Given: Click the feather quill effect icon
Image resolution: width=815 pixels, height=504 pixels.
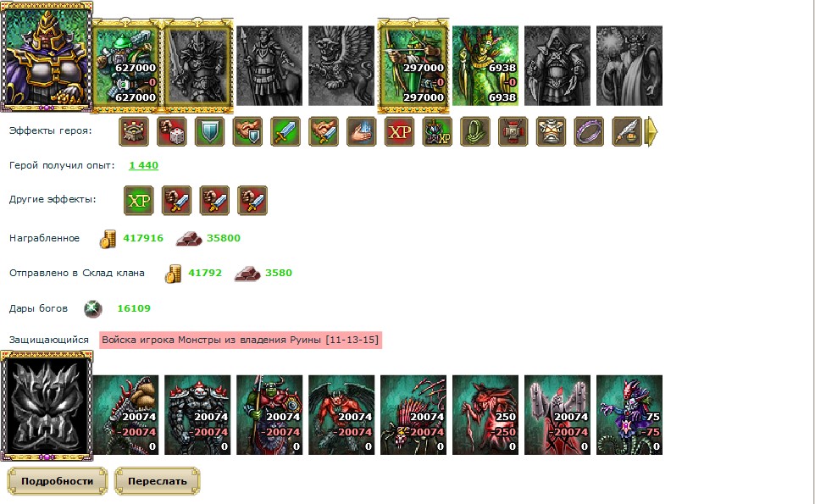Looking at the screenshot, I should (x=628, y=131).
